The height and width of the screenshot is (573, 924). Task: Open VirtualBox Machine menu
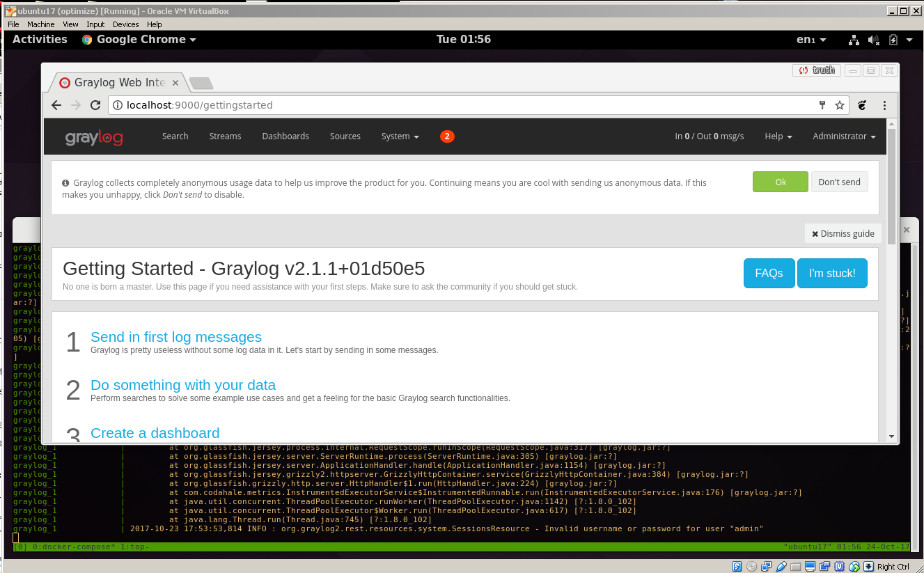point(40,24)
